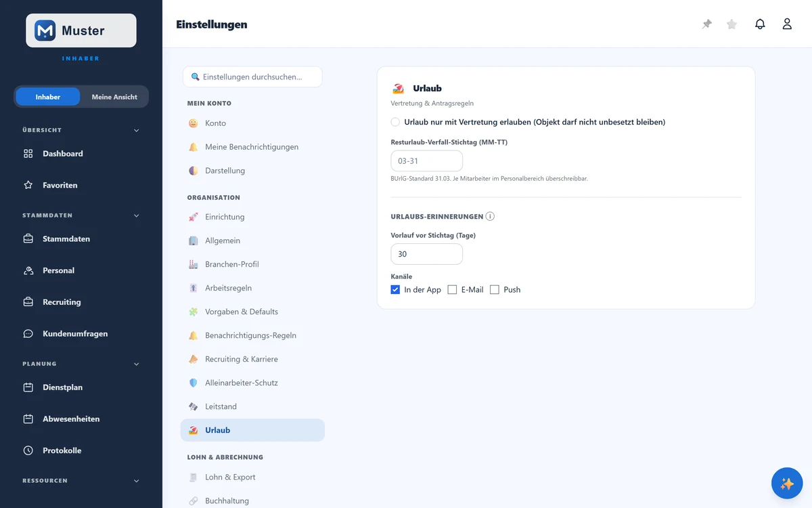
Task: Click the Stammdaten briefcase icon
Action: point(28,239)
